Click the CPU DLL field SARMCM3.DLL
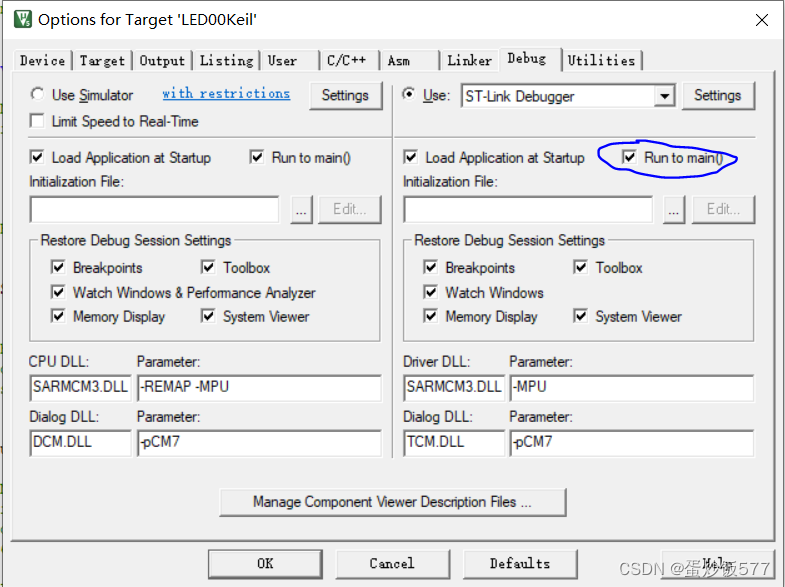This screenshot has height=587, width=785. tap(80, 387)
